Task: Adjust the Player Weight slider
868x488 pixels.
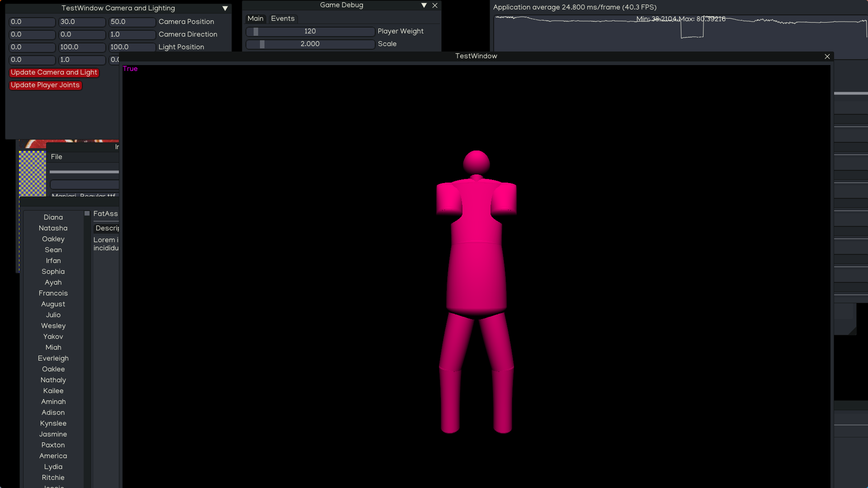Action: click(x=310, y=31)
